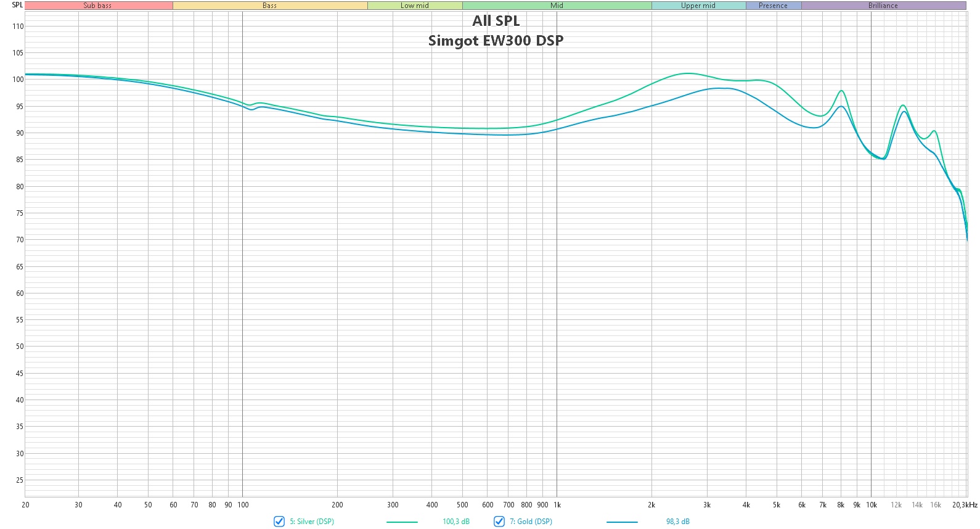Click the '85' value on the SPL axis

click(x=20, y=160)
